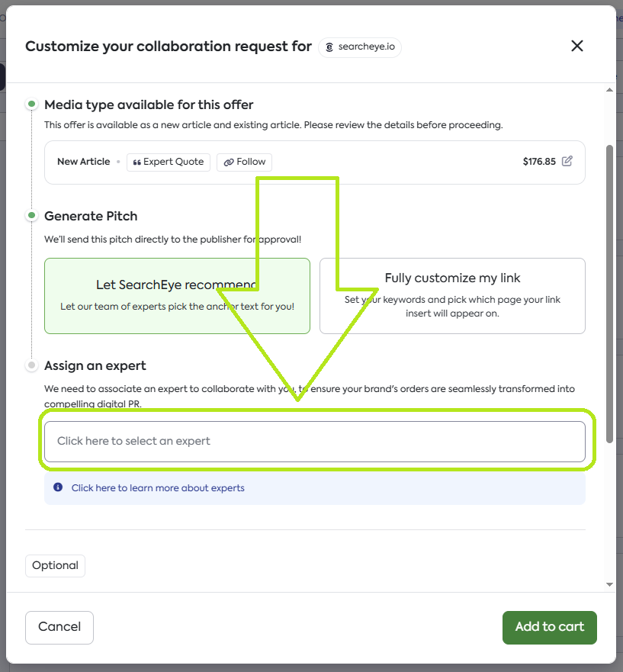Click the green step dot beside Media type
The width and height of the screenshot is (623, 672).
coord(31,104)
